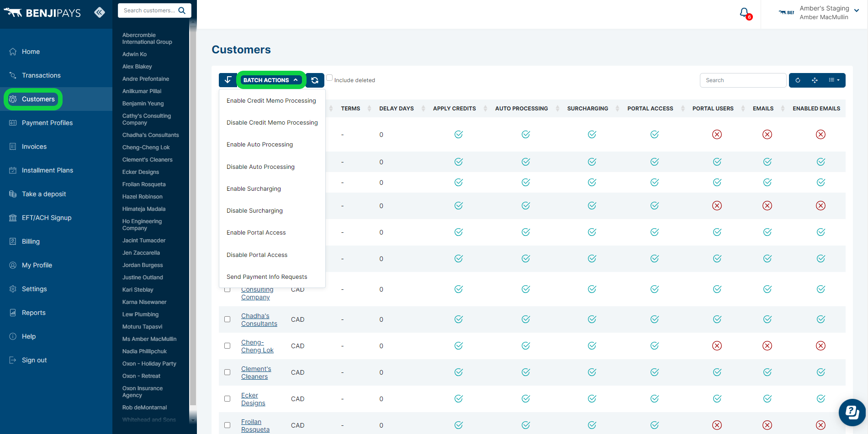Click Portal Users red X in first row
868x434 pixels.
[x=717, y=134]
